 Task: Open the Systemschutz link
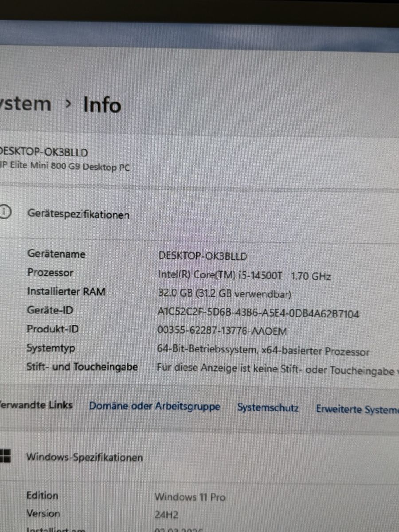tap(268, 407)
